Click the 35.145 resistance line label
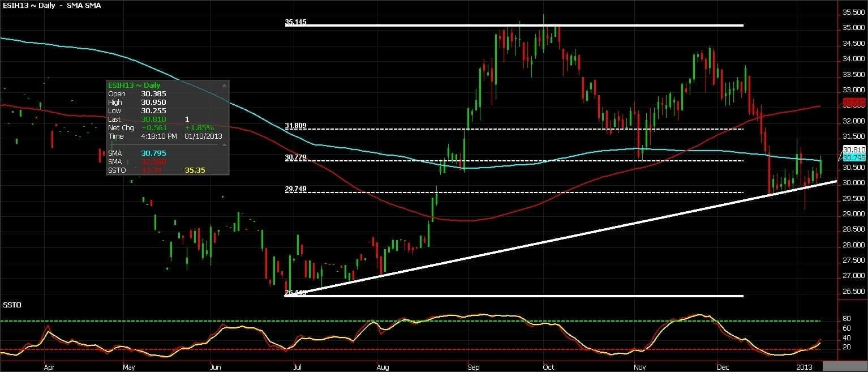The height and width of the screenshot is (372, 868). (x=295, y=23)
